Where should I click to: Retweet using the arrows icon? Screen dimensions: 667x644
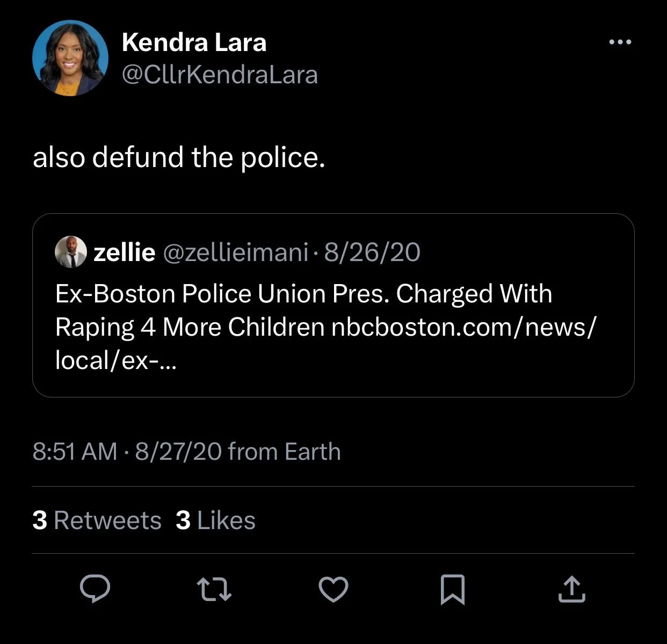coord(214,589)
